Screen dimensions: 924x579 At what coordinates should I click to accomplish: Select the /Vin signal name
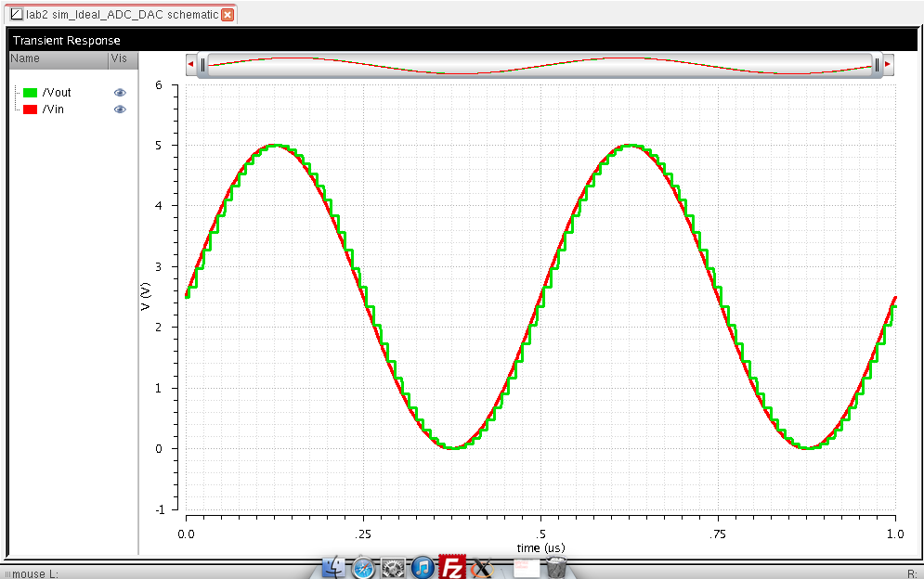pos(53,109)
